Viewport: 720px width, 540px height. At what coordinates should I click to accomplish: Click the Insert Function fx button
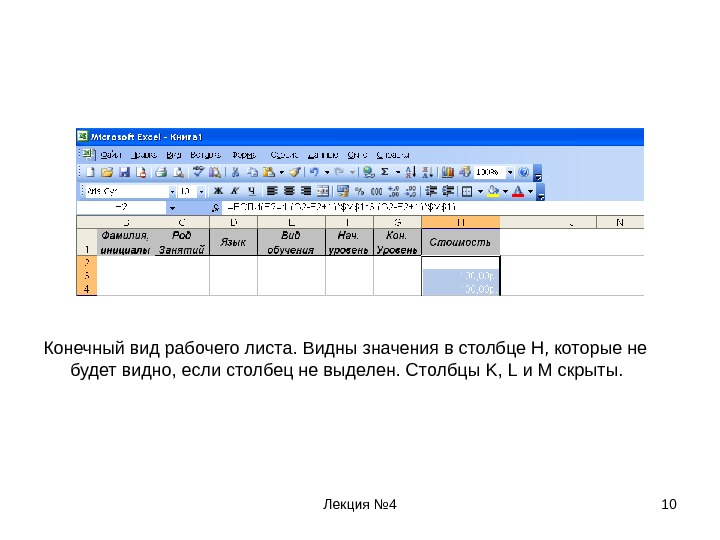click(215, 208)
